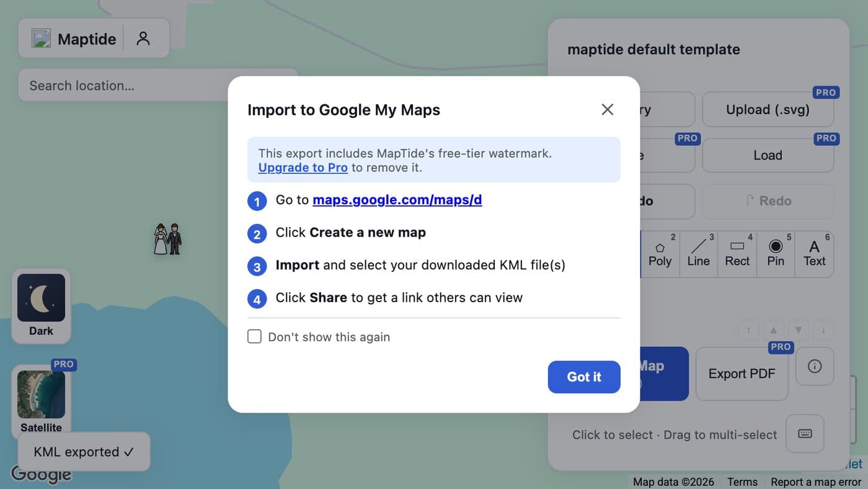Click the solid down triangle layer button

[799, 330]
